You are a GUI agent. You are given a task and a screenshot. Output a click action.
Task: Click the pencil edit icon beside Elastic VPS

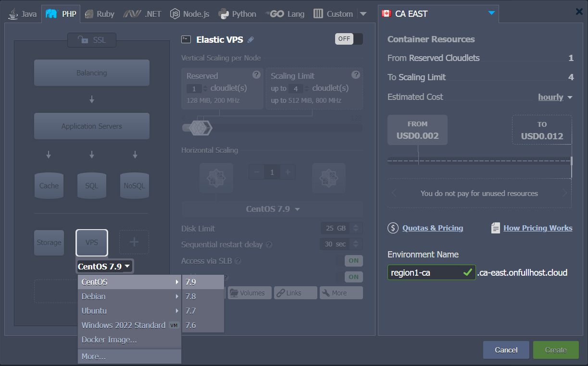point(250,40)
